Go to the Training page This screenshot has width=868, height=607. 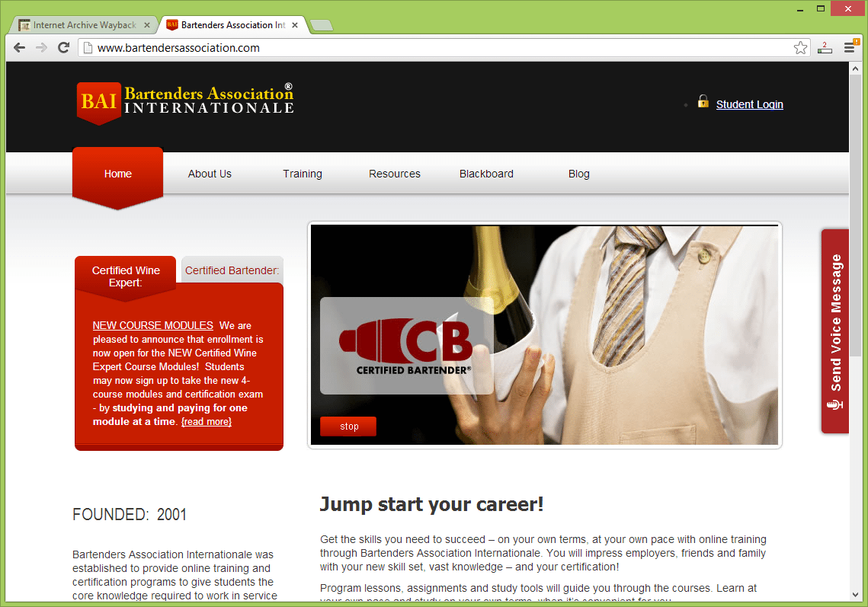coord(303,174)
